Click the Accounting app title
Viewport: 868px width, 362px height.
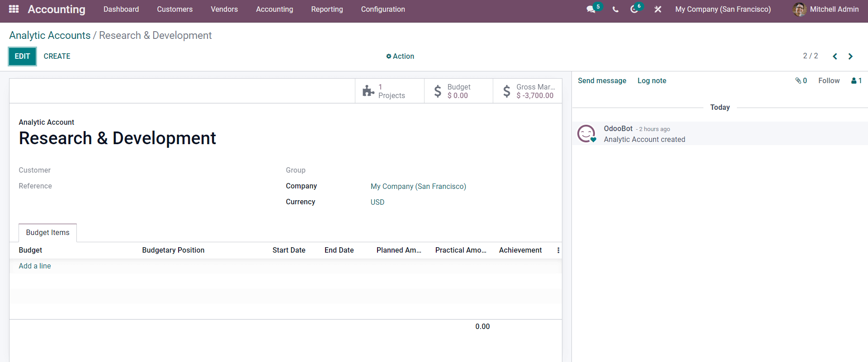coord(57,9)
